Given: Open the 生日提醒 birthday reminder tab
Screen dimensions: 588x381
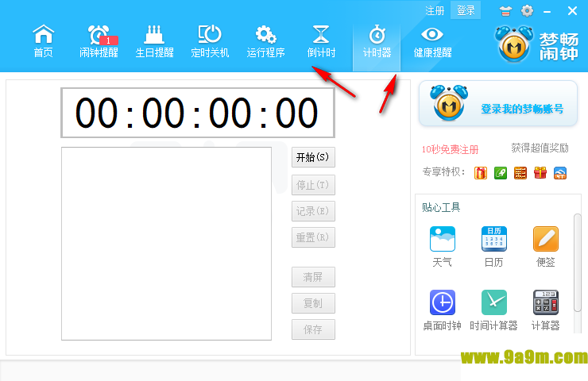Looking at the screenshot, I should tap(154, 41).
